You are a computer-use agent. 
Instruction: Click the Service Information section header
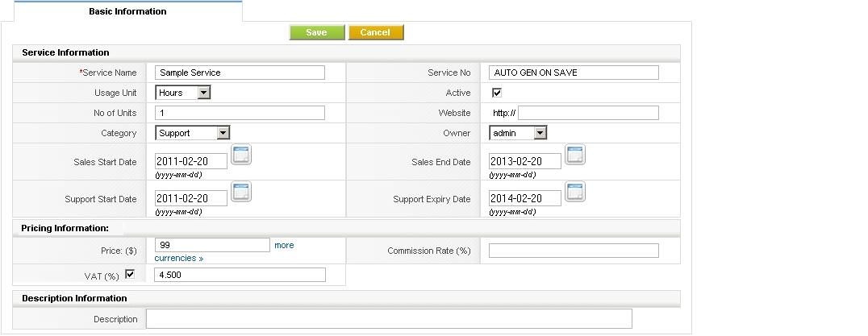coord(347,52)
